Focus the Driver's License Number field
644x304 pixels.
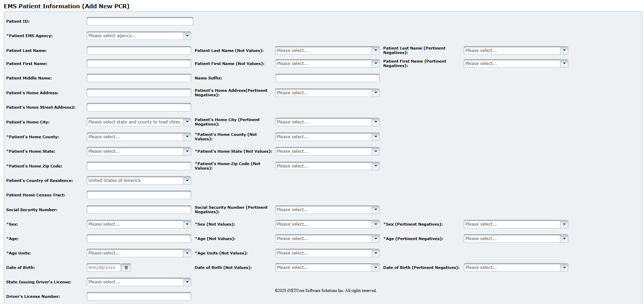point(139,296)
